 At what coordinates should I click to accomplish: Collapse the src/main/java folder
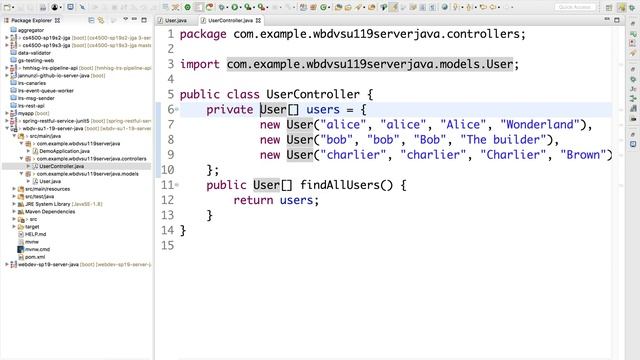click(x=14, y=136)
